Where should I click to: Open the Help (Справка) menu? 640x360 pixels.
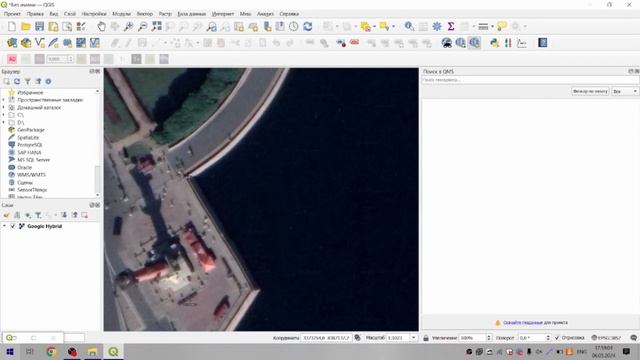(x=289, y=14)
